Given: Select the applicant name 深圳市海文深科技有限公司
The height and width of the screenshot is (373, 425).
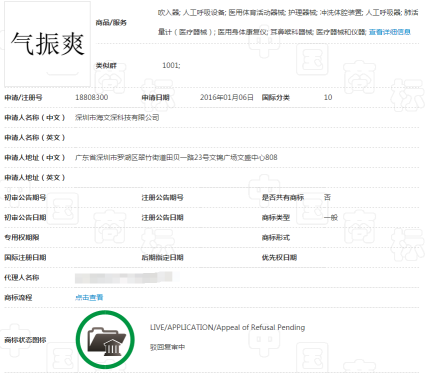Looking at the screenshot, I should [117, 117].
